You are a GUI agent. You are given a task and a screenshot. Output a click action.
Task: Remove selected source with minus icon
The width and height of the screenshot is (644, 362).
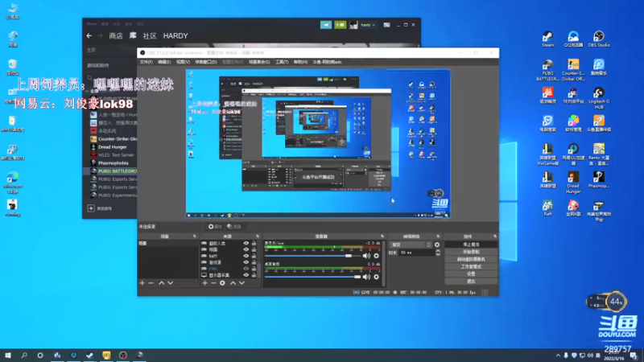(x=213, y=283)
